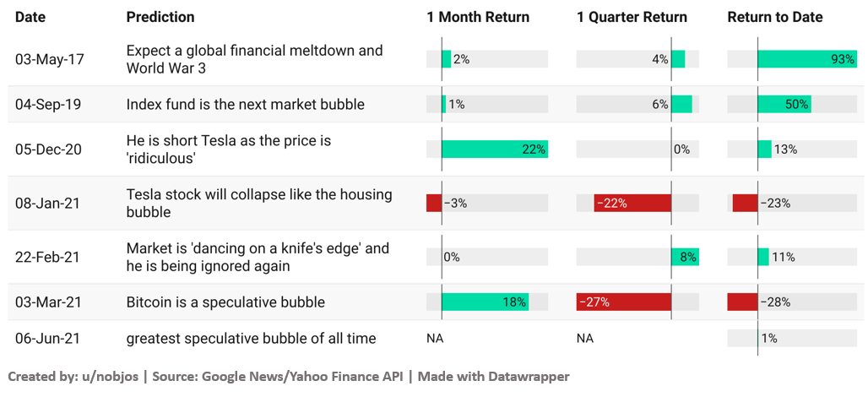The width and height of the screenshot is (868, 397).
Task: Click the NA value under 1 Month Return
Action: pyautogui.click(x=435, y=338)
